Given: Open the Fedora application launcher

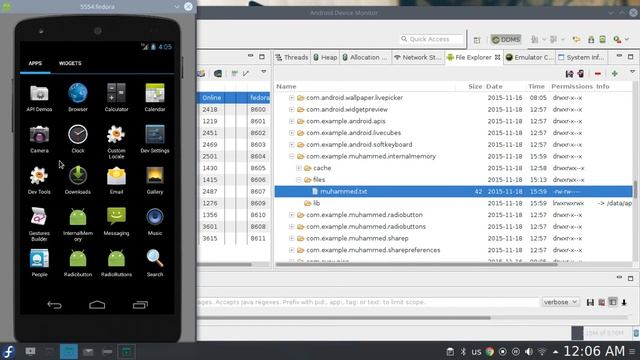Looking at the screenshot, I should (x=8, y=351).
